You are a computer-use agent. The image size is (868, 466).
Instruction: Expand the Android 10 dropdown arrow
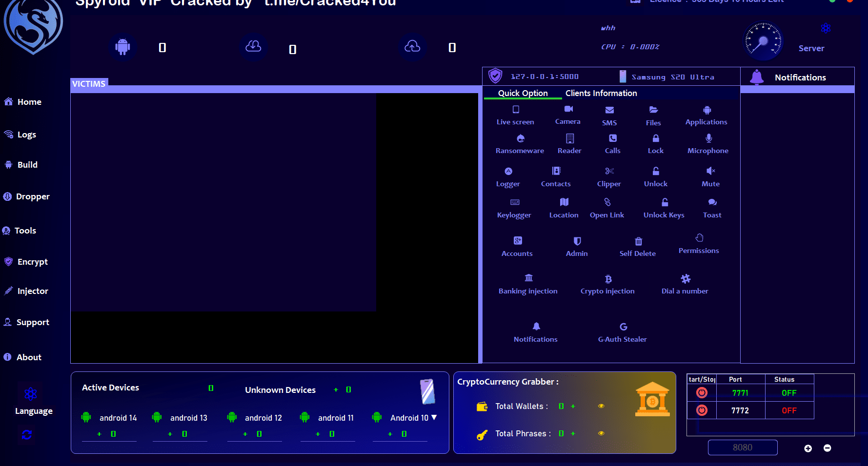pos(434,418)
